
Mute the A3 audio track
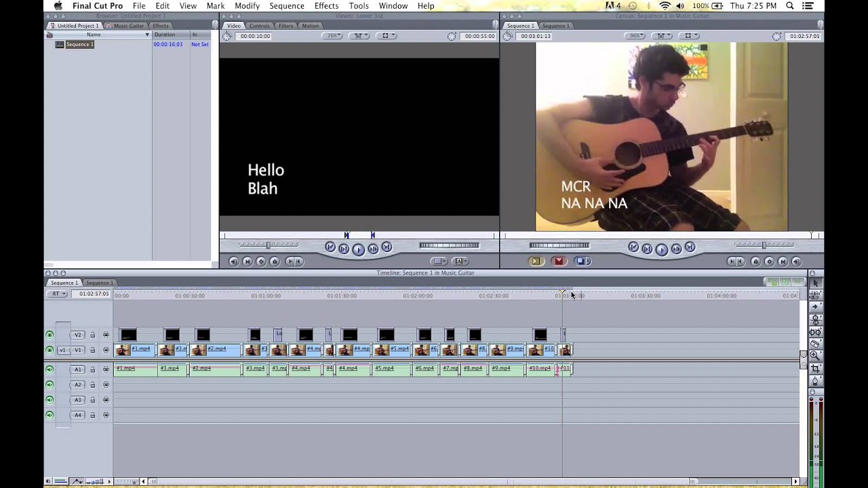[50, 400]
